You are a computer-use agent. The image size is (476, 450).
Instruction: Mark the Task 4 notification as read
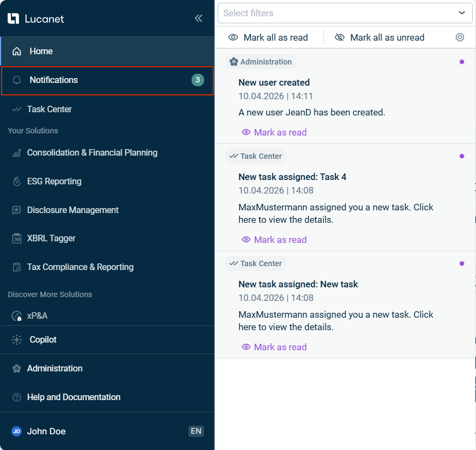click(275, 240)
